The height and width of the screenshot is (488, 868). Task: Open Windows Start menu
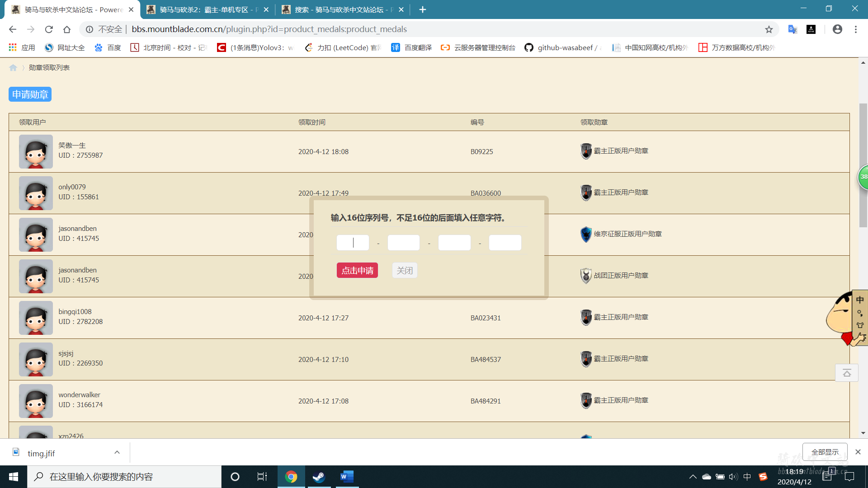[14, 477]
